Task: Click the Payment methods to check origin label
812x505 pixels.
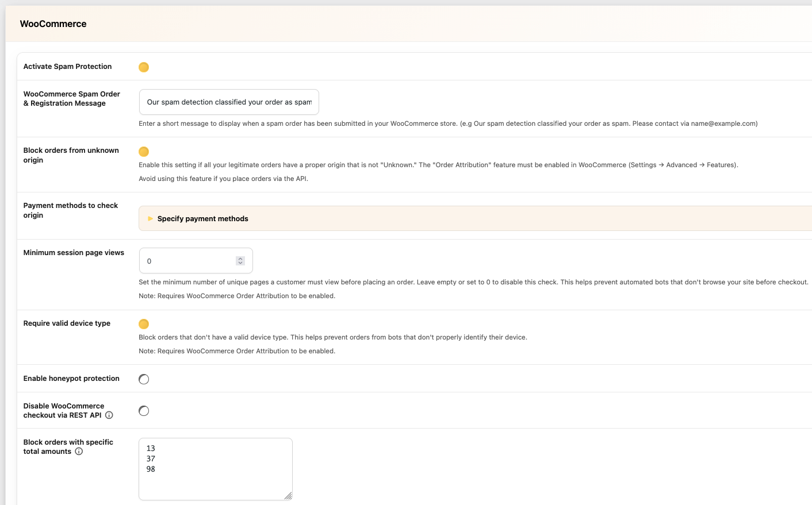Action: 71,210
